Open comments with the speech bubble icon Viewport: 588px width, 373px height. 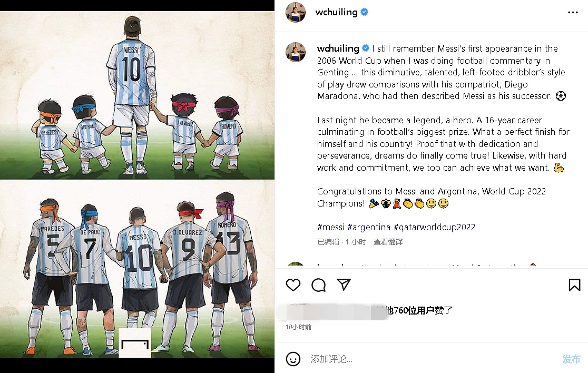(318, 285)
